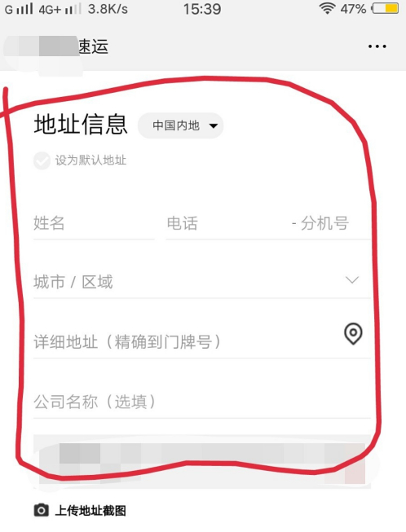
Task: Tap the Wi-Fi status icon
Action: [327, 8]
